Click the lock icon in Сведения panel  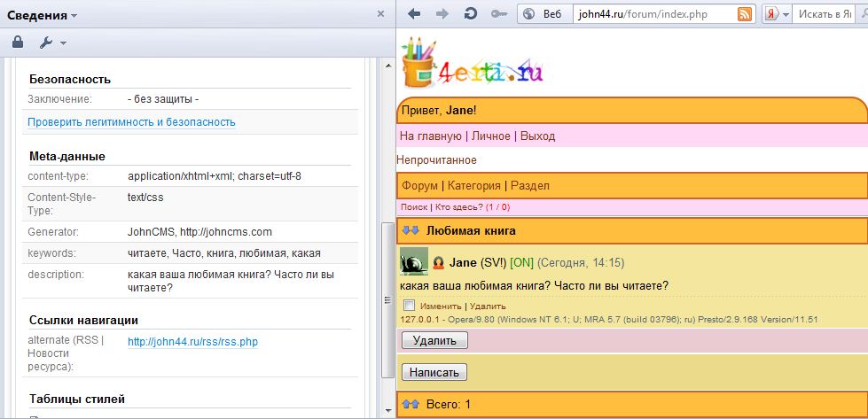pos(18,42)
